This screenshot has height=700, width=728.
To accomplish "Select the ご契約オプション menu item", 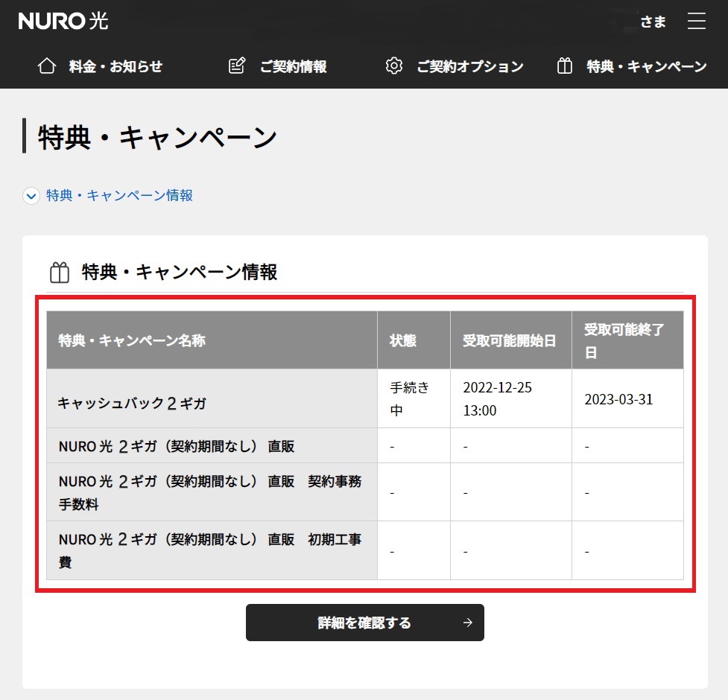I will click(x=469, y=66).
